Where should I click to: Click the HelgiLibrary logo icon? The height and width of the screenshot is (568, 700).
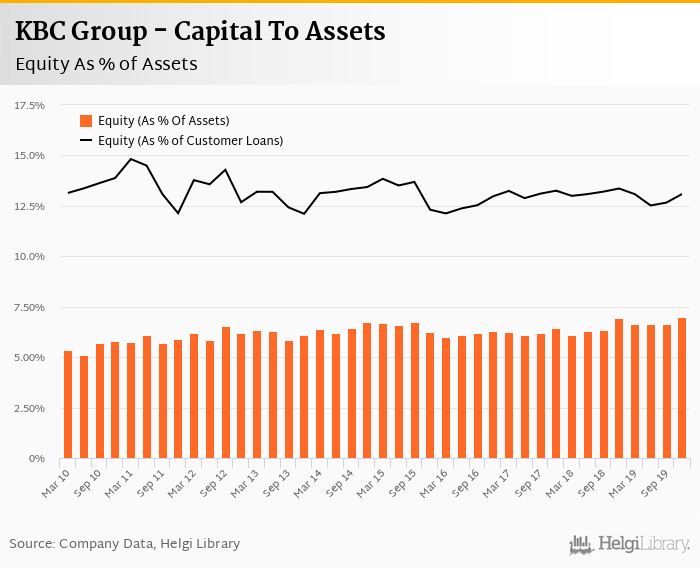point(581,544)
